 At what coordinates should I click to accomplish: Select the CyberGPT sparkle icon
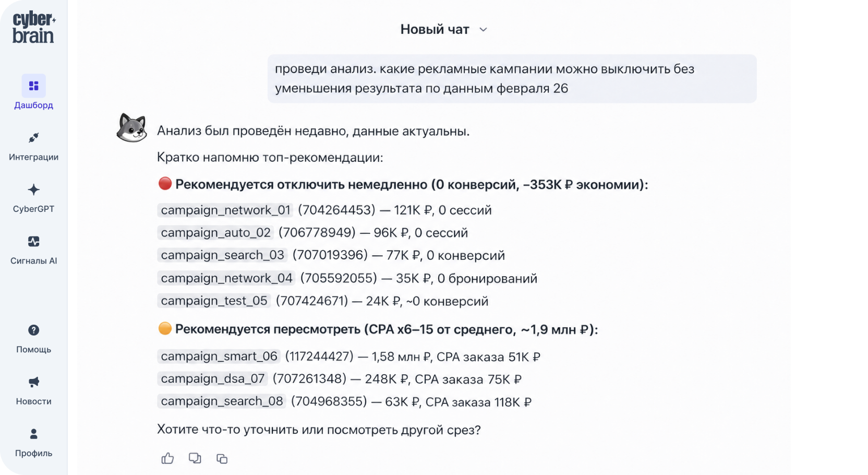(x=33, y=189)
